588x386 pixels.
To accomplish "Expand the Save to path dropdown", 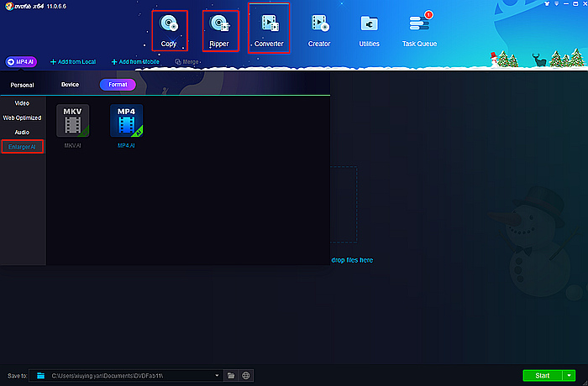I will pos(217,375).
